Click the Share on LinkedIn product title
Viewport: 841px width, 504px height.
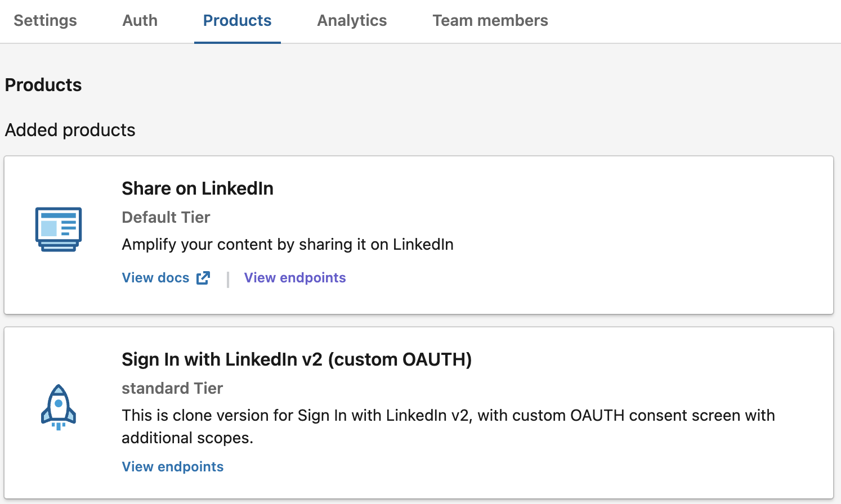pyautogui.click(x=198, y=188)
